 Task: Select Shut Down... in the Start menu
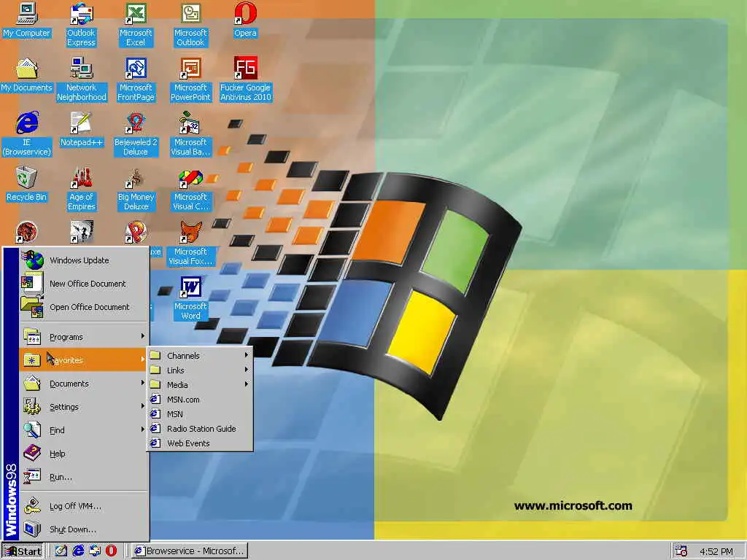click(84, 529)
